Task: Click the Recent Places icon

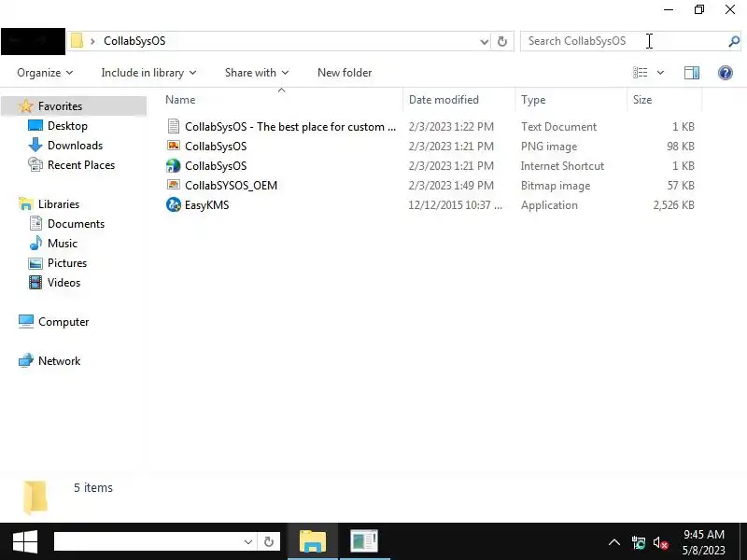Action: [x=35, y=164]
